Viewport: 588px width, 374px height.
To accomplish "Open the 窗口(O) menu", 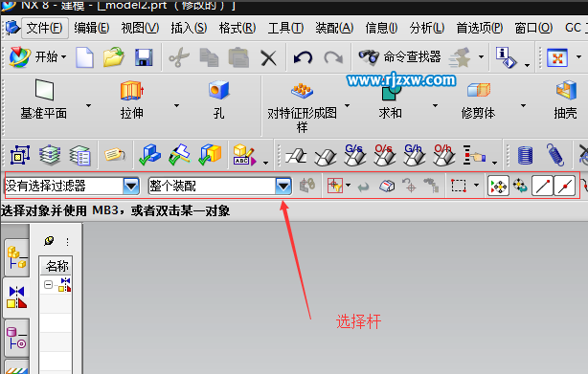I will (x=533, y=28).
